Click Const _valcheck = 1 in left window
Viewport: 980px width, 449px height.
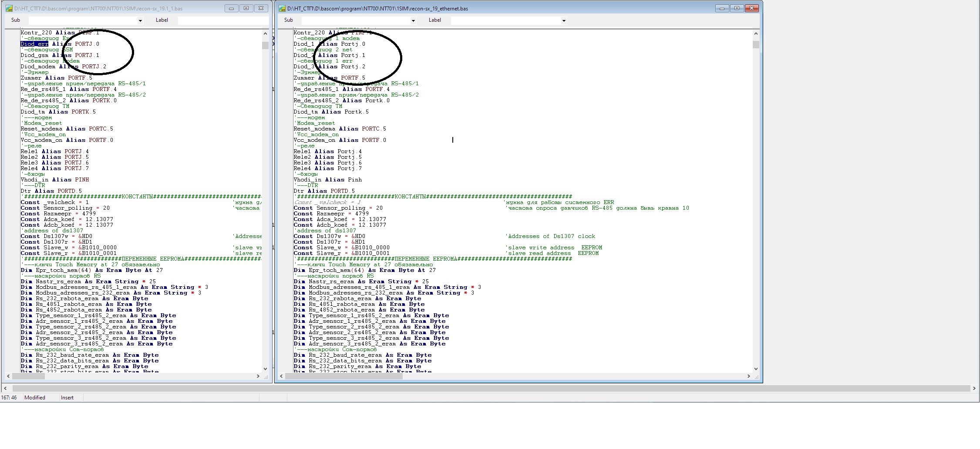[55, 202]
